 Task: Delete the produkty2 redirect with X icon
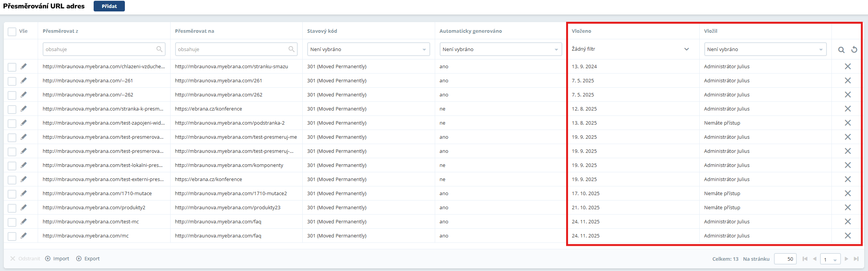pos(847,207)
